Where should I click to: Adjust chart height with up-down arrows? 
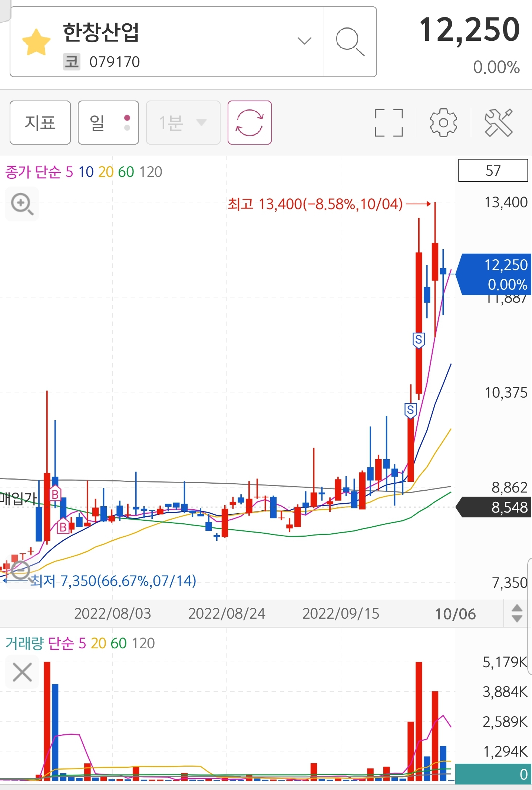[517, 613]
